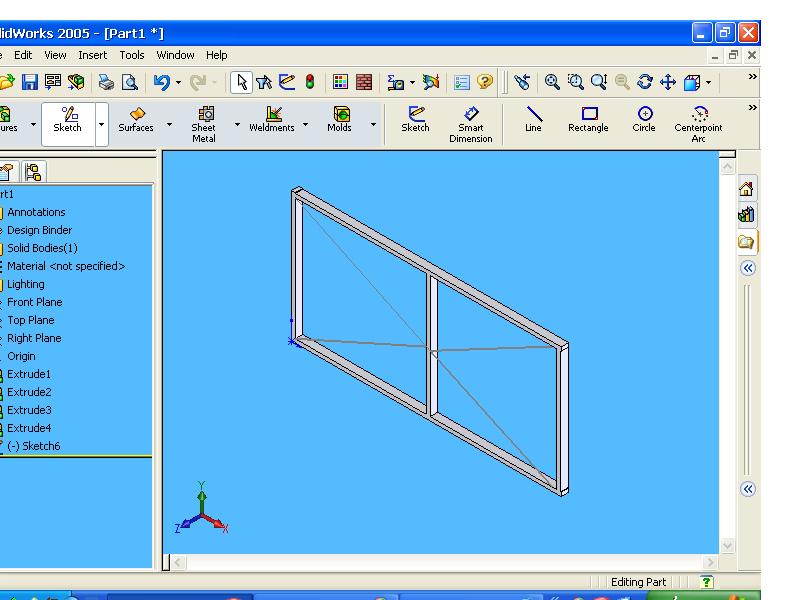Click the Save floppy disk icon
800x600 pixels.
tap(30, 83)
